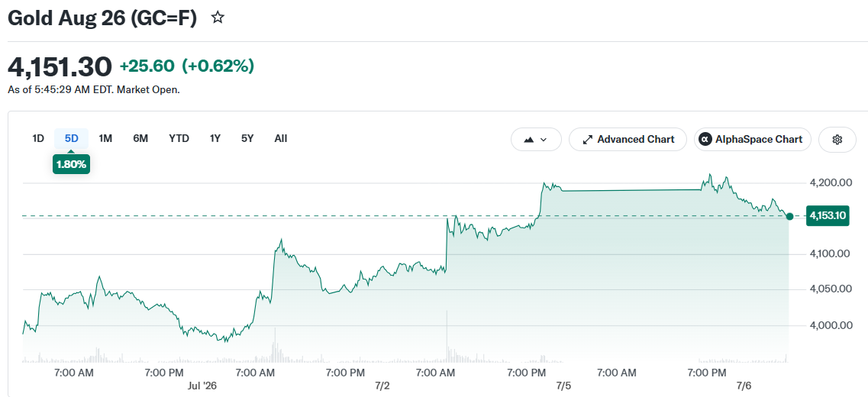Click the Advanced Chart expand arrows icon
868x397 pixels.
[588, 140]
